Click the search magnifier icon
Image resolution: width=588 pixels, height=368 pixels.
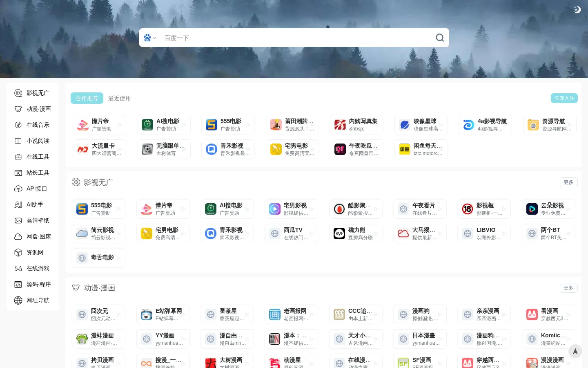pos(440,38)
